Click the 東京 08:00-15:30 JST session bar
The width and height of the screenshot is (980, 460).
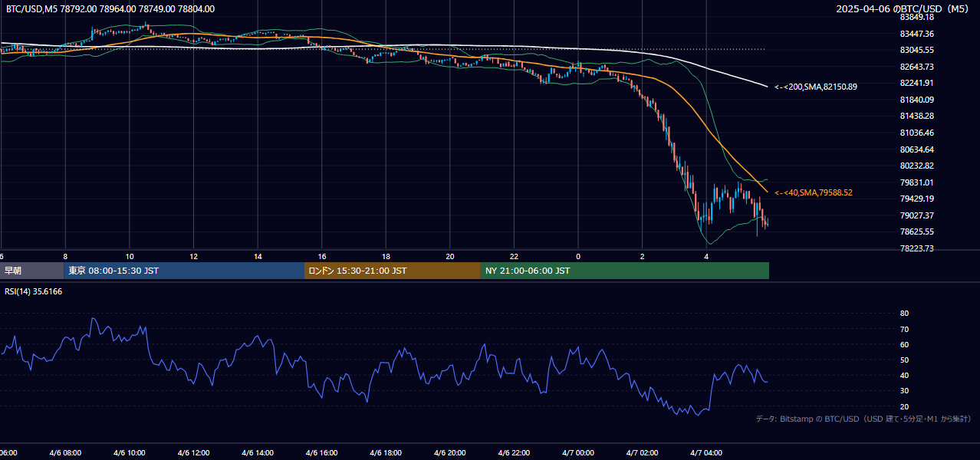tap(184, 271)
